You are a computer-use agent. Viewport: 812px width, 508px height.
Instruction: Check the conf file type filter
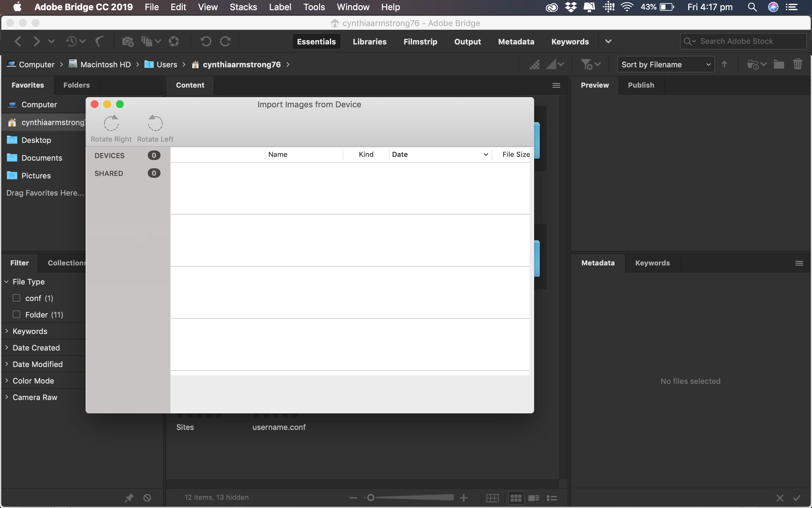16,298
